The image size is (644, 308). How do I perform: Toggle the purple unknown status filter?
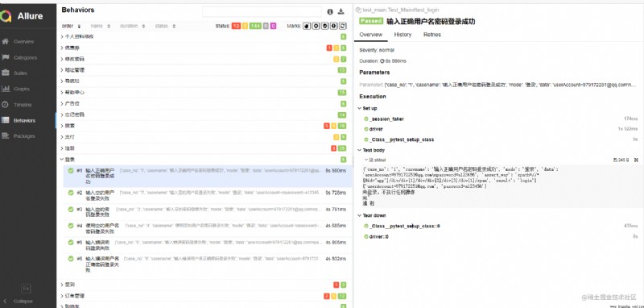[x=273, y=26]
